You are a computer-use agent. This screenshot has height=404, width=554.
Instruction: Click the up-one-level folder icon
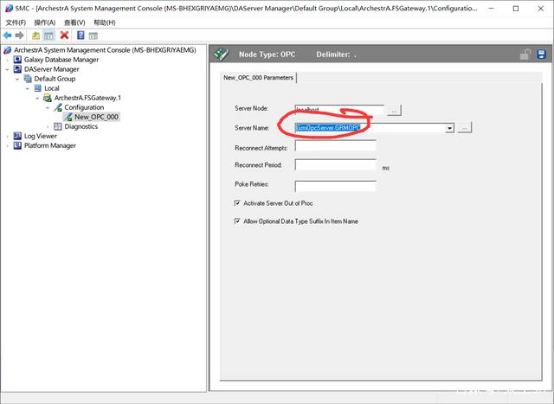[36, 35]
